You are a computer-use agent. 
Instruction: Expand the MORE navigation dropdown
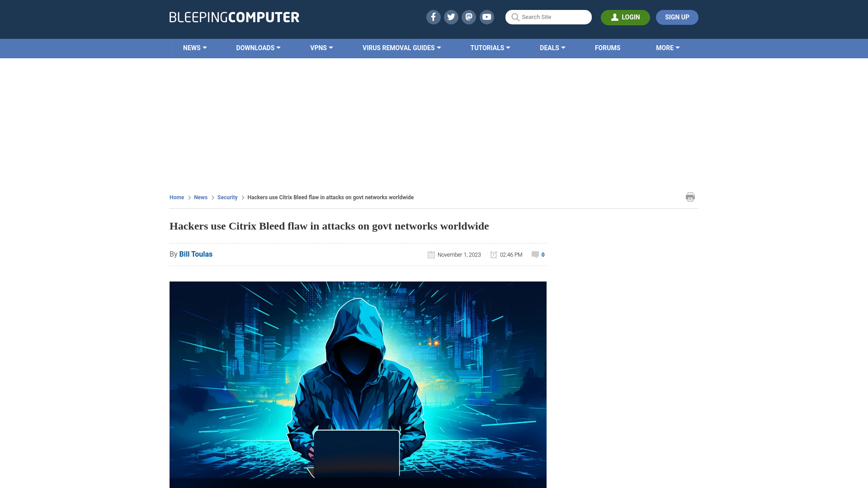(668, 47)
